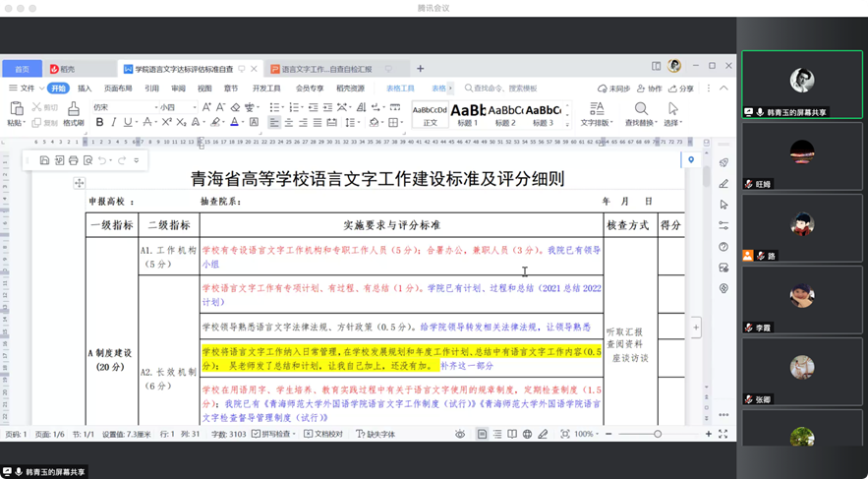Expand the 文件 file menu

pyautogui.click(x=27, y=89)
